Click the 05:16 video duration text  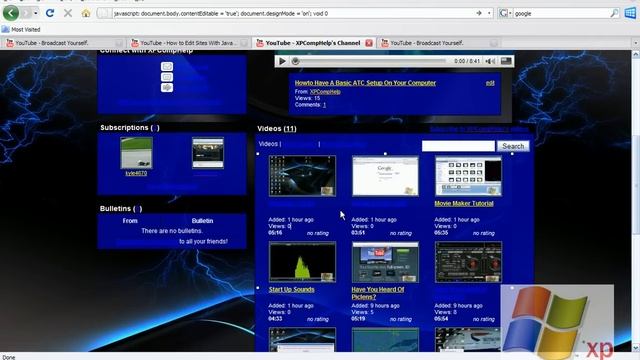pos(275,233)
